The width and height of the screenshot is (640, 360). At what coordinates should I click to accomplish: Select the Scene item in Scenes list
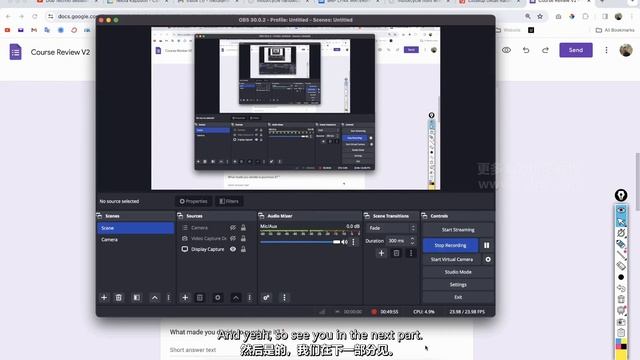pos(136,228)
